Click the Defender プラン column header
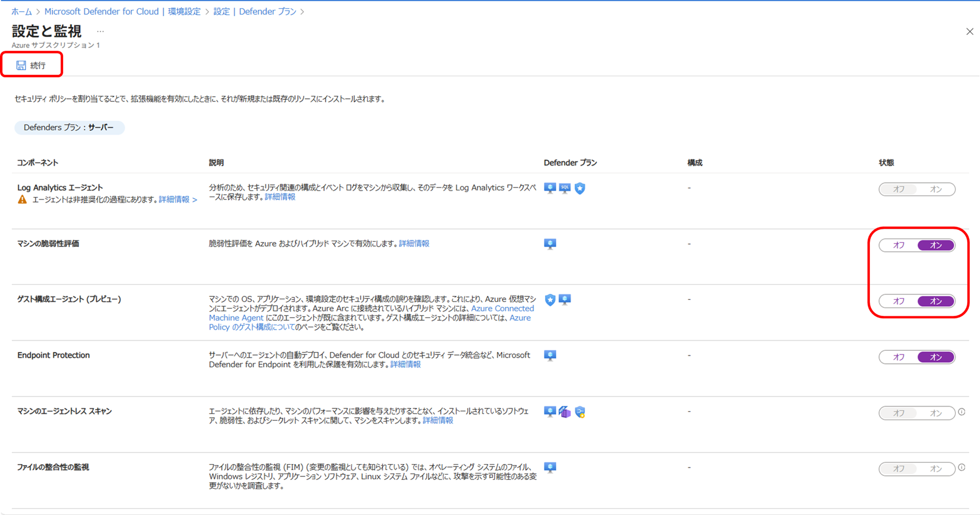This screenshot has height=515, width=980. tap(570, 163)
